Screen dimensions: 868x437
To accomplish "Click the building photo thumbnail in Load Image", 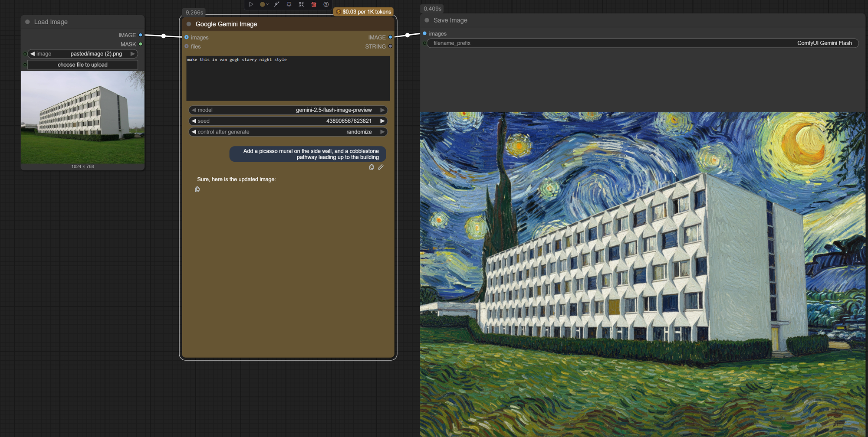I will pos(82,117).
